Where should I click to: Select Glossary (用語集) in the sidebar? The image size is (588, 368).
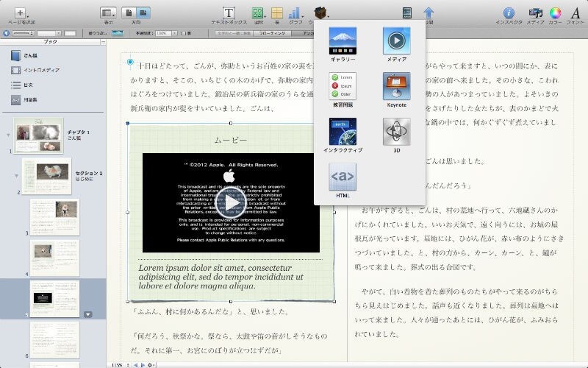coord(24,100)
